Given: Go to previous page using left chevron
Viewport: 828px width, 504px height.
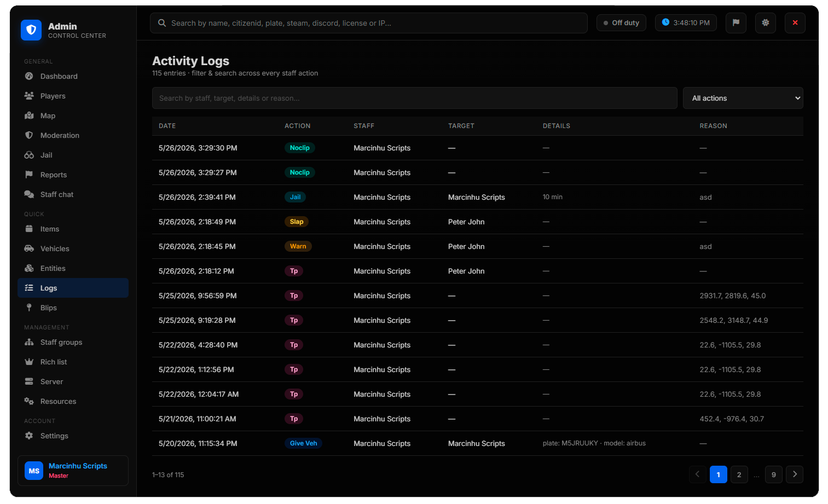Looking at the screenshot, I should pyautogui.click(x=697, y=474).
